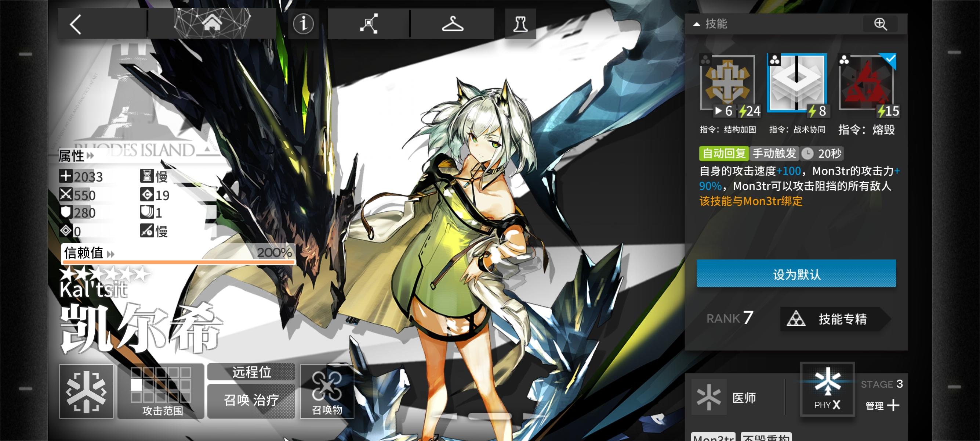This screenshot has height=441, width=980.
Task: Expand the 属性 attributes section
Action: click(76, 155)
